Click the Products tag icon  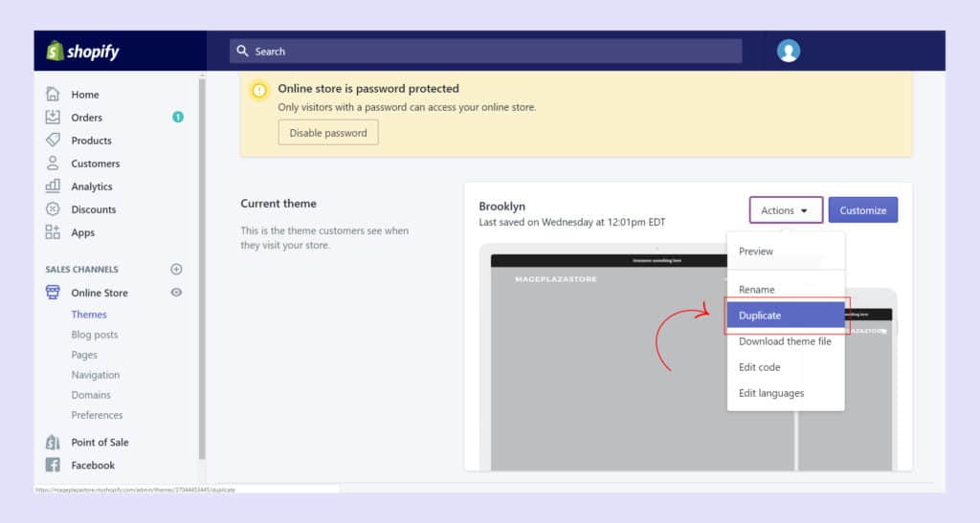tap(53, 140)
